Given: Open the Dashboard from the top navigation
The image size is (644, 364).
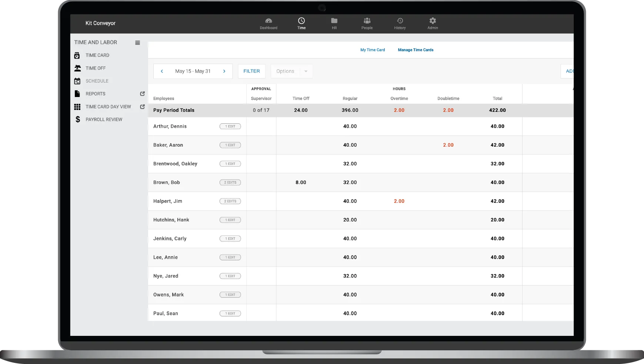Looking at the screenshot, I should [268, 23].
